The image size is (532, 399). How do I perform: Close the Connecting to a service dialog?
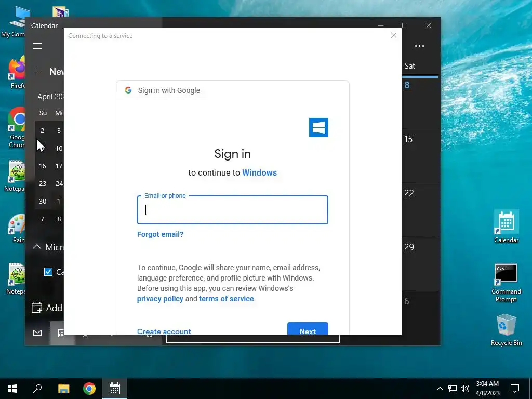(394, 35)
